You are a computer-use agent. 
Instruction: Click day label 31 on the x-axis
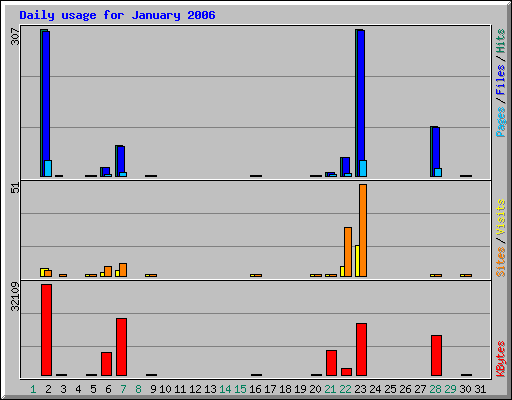click(480, 389)
